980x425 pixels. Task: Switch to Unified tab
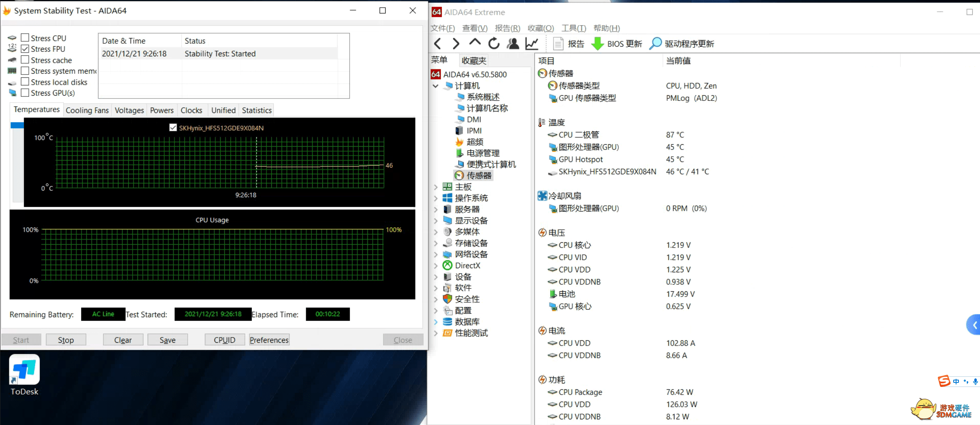(223, 110)
